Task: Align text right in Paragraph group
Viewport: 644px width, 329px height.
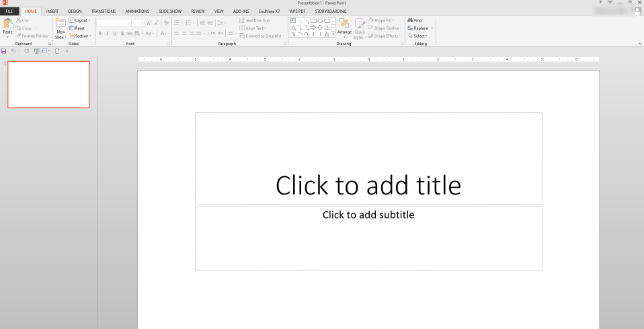Action: (192, 34)
